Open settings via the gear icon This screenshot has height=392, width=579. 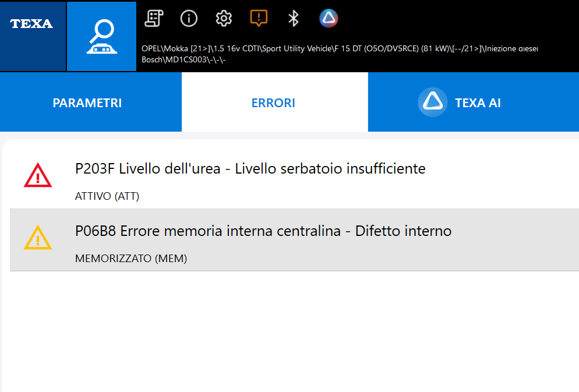tap(224, 19)
